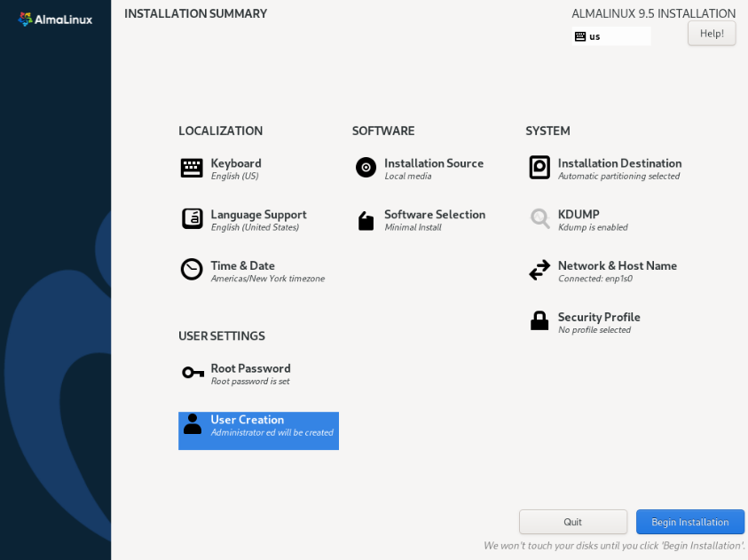
Task: Switch the us keyboard layout indicator
Action: [x=611, y=36]
